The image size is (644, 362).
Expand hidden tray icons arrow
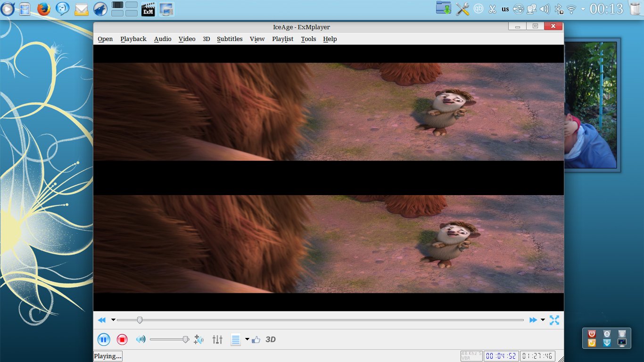coord(583,9)
